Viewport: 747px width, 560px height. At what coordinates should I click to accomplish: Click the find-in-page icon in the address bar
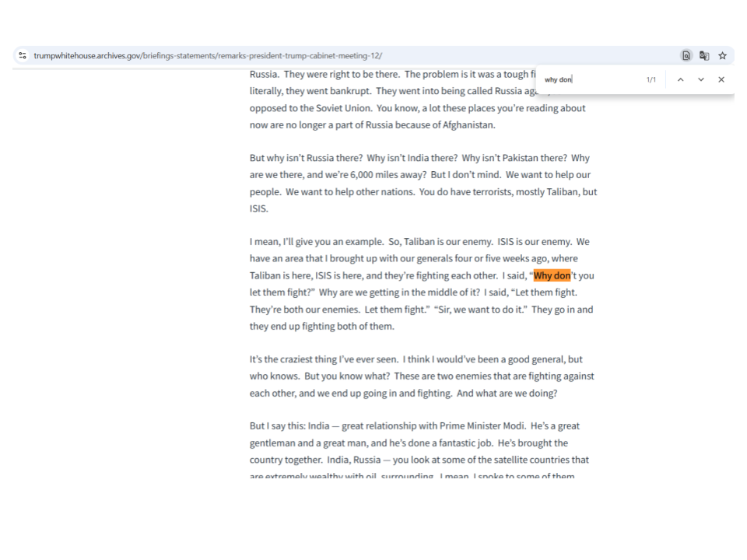[686, 55]
